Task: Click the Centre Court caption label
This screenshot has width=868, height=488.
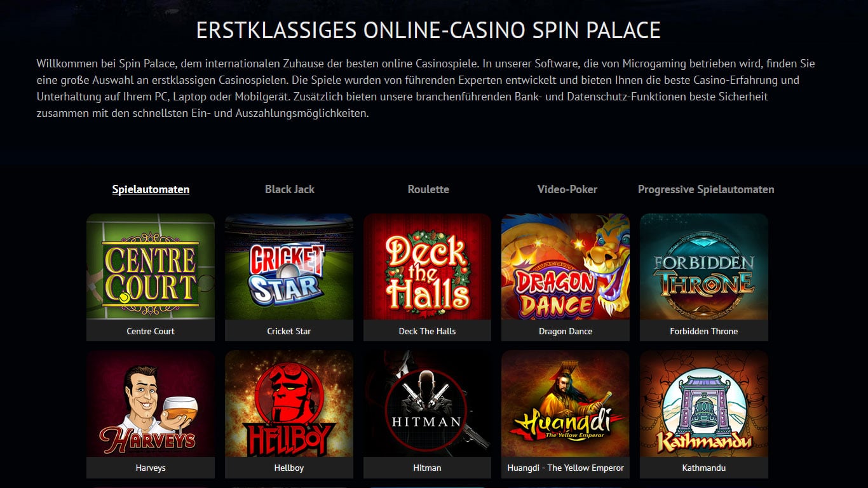Action: click(x=151, y=331)
